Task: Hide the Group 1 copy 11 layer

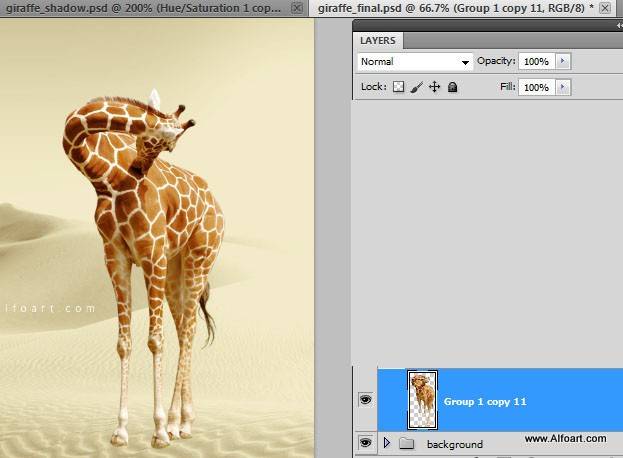Action: (365, 401)
